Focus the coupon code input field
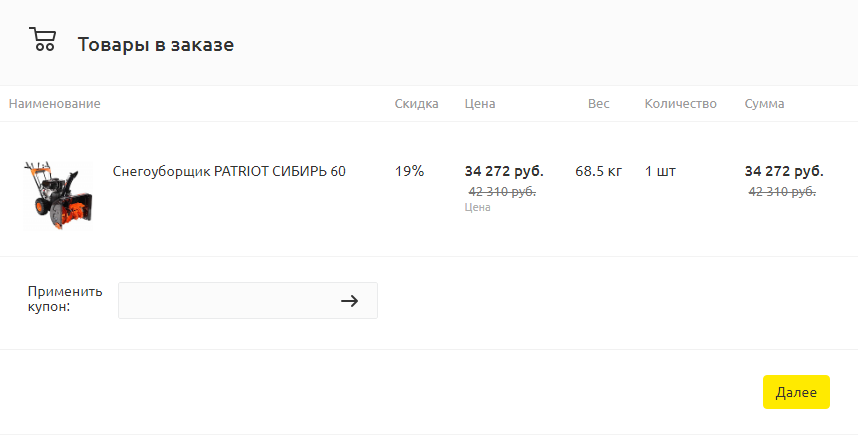This screenshot has height=435, width=858. coord(248,300)
